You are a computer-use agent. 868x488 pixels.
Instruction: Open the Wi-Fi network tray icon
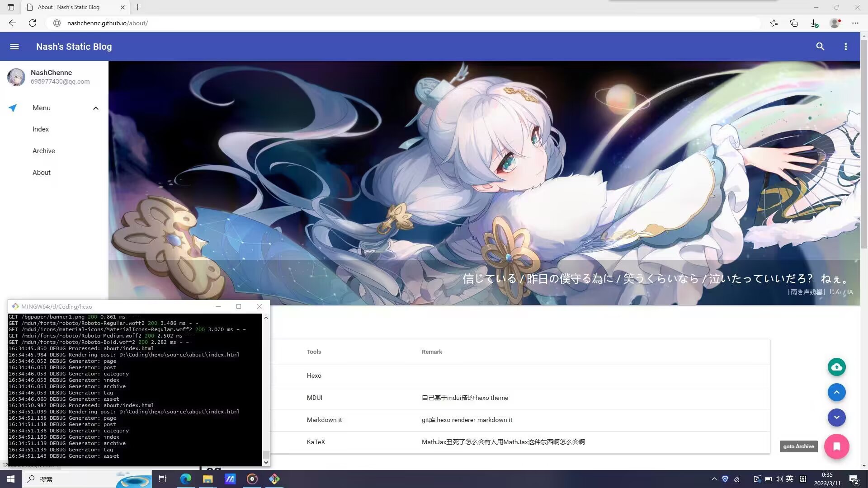737,479
